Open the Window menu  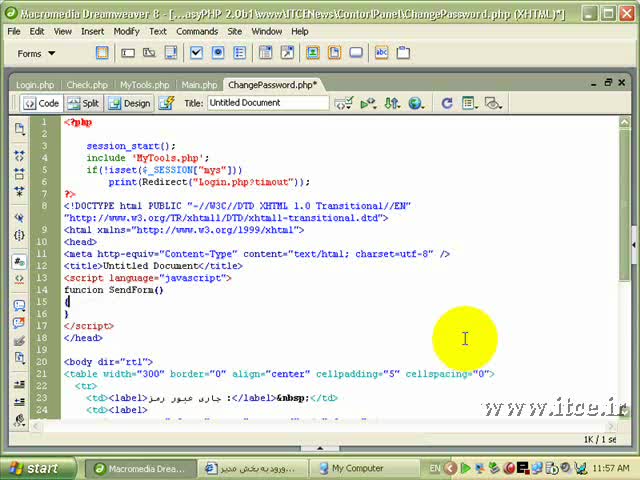click(x=267, y=31)
